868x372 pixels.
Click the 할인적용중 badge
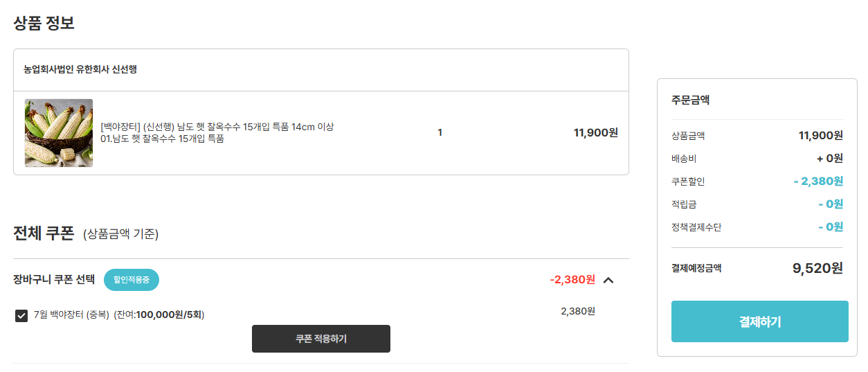click(132, 280)
